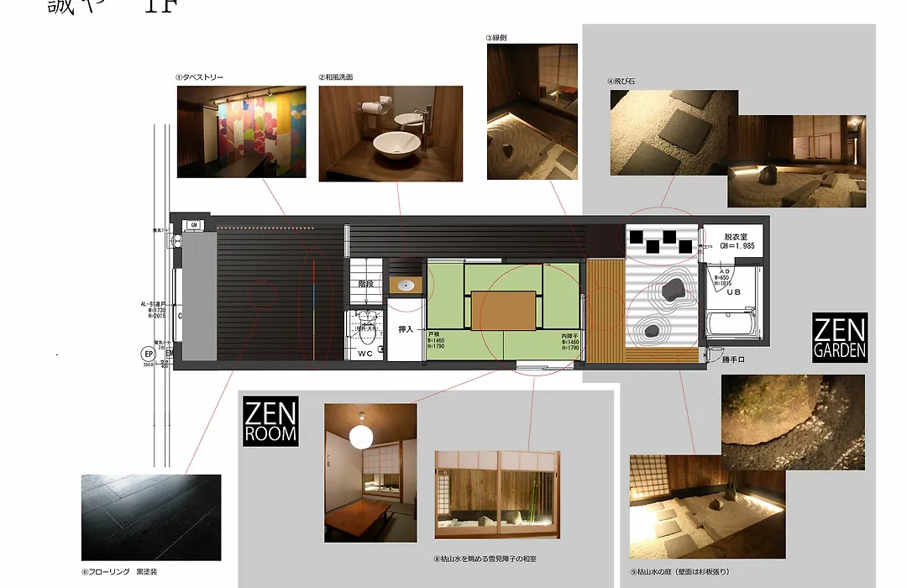Open the snow-viewing shoji window photo

496,494
